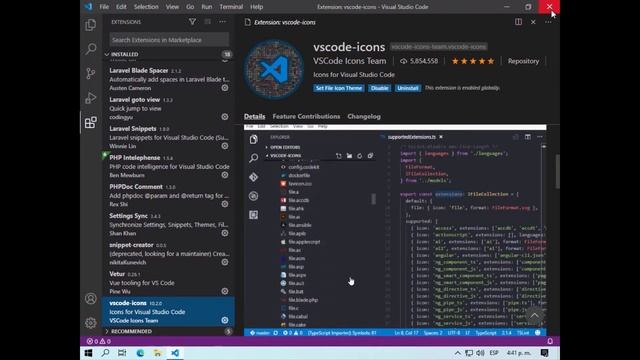Click the vscode-icons preview screenshot
The height and width of the screenshot is (360, 640).
coord(395,231)
